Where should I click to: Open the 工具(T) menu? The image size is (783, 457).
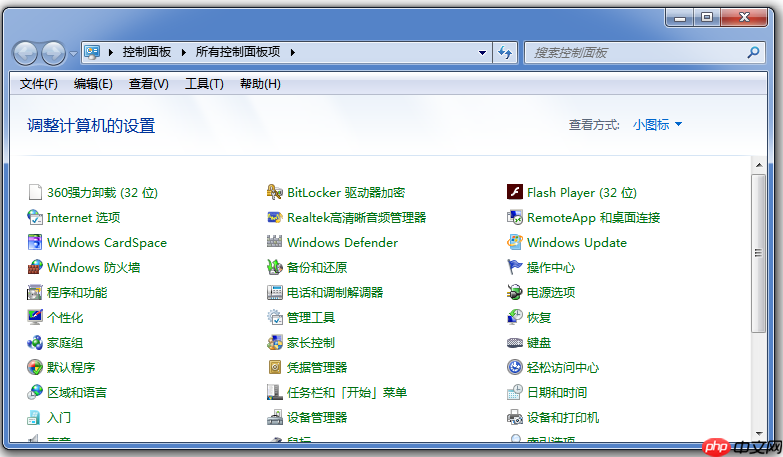(204, 84)
